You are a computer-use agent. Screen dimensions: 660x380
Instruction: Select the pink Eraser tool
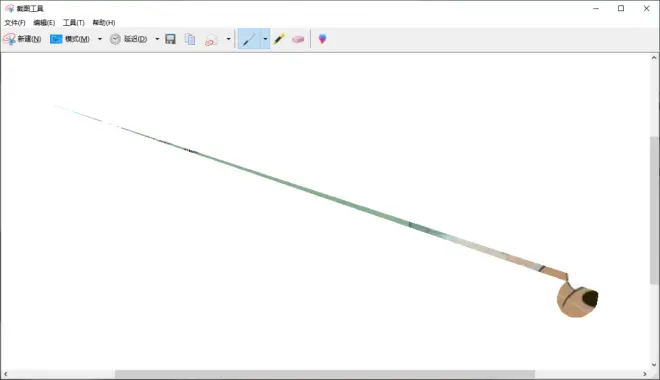(298, 39)
